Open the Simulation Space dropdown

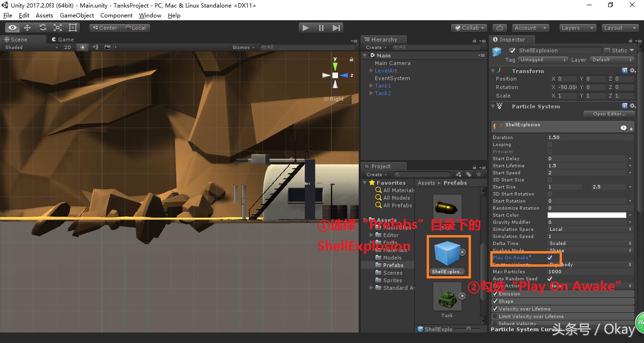point(589,229)
